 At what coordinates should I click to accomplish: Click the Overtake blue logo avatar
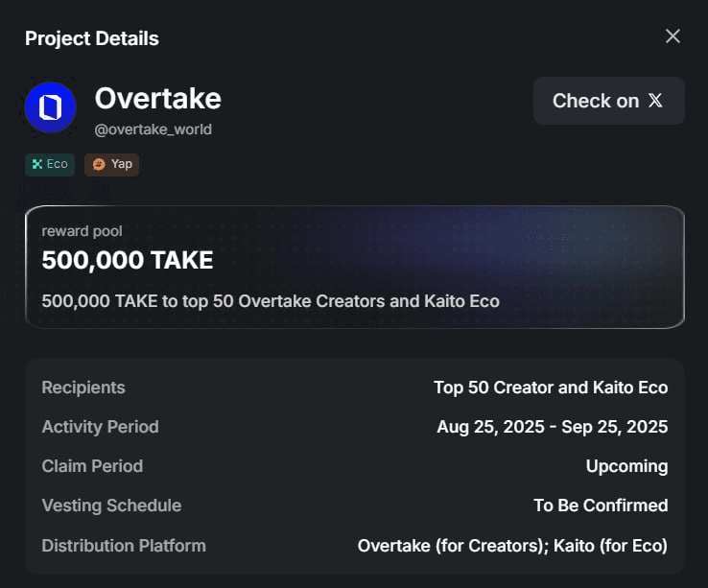50,107
